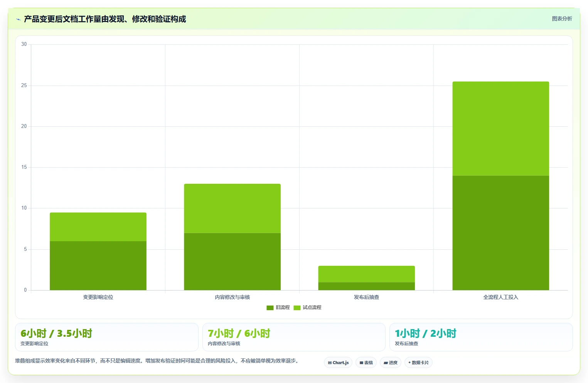Click the 内容修改与审核 dark green bar segment

pos(232,262)
